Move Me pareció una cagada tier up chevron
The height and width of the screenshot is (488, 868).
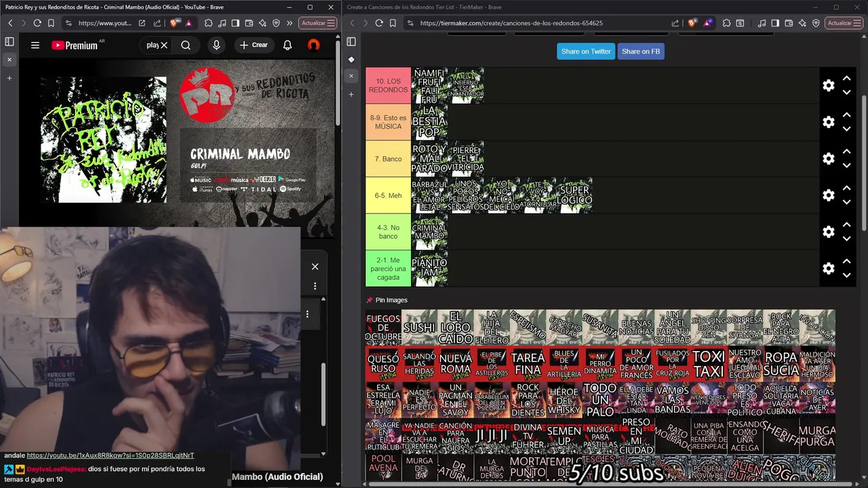click(846, 262)
